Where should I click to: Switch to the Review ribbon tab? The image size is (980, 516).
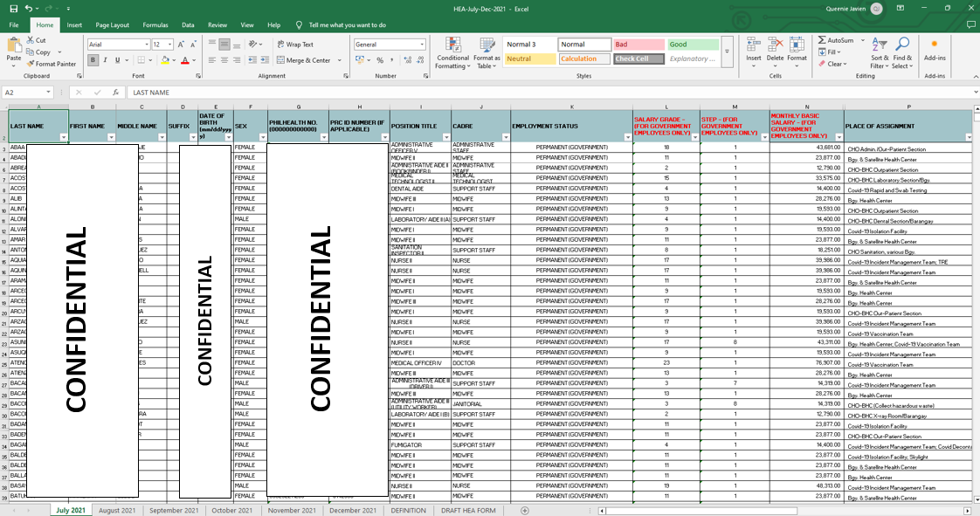[x=217, y=25]
